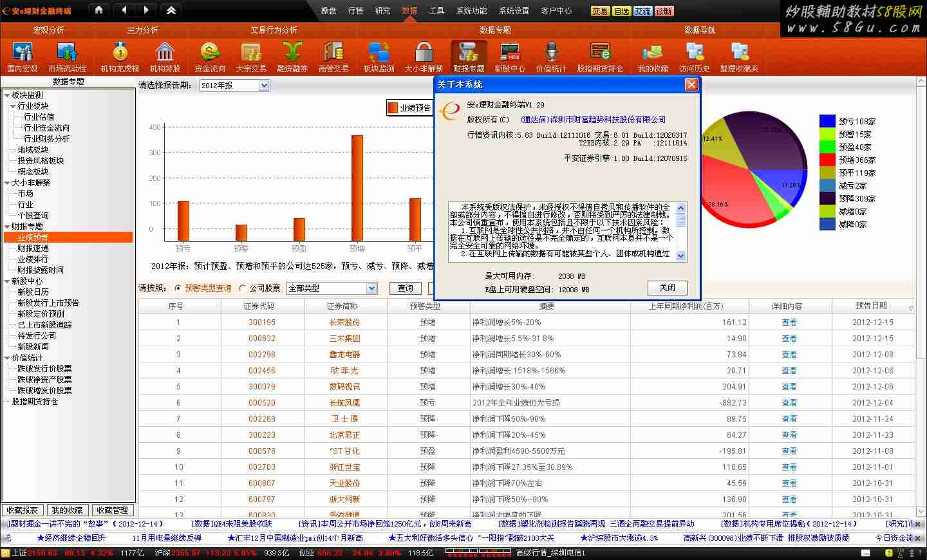
Task: Open 价值统计 microphone icon
Action: [551, 56]
